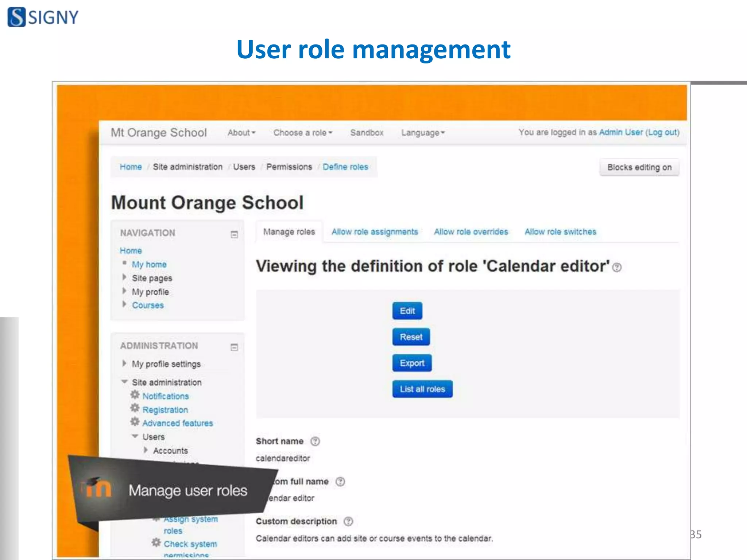
Task: Open the help icon beside Custom full name
Action: (x=340, y=482)
